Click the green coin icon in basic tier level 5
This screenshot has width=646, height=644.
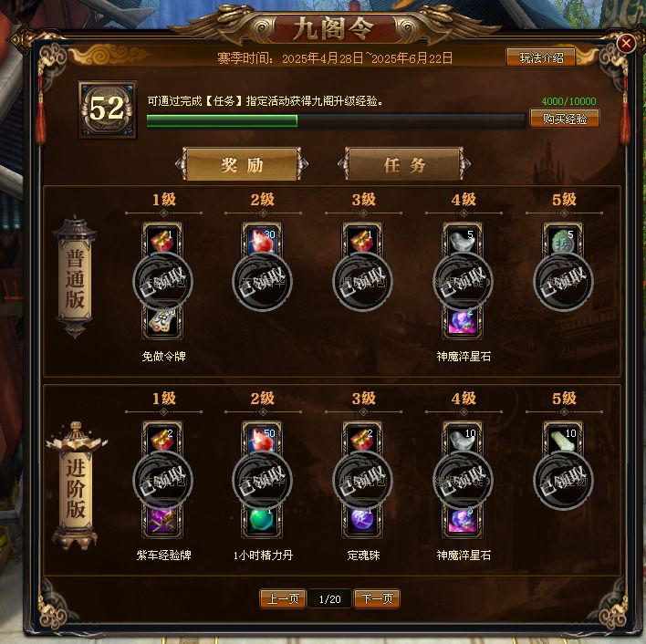point(563,240)
